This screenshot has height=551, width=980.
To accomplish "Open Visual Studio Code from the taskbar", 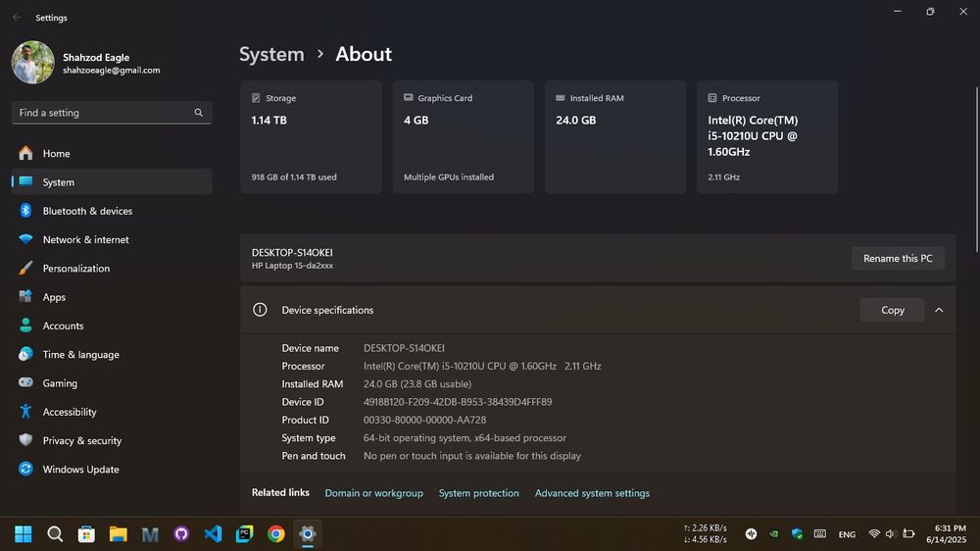I will (x=213, y=534).
